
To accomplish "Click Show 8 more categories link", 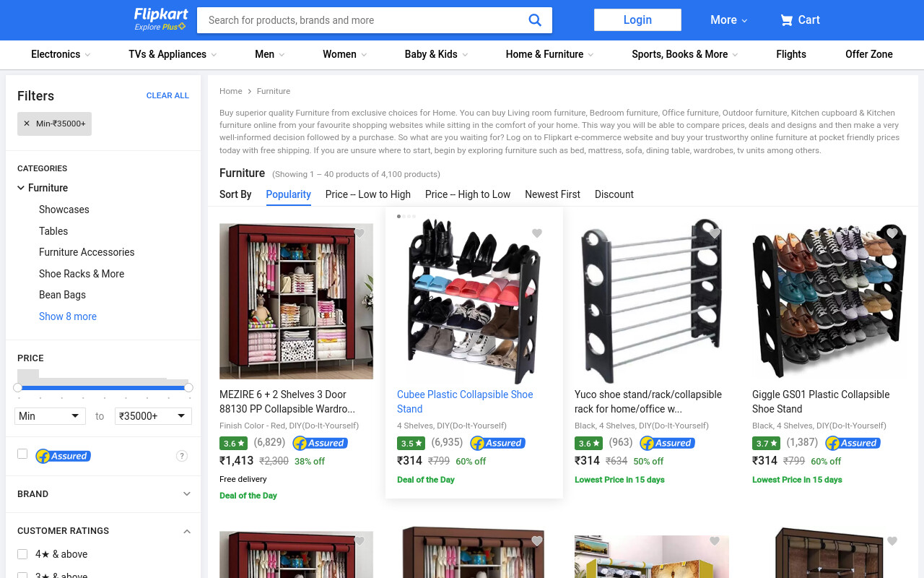I will click(68, 316).
